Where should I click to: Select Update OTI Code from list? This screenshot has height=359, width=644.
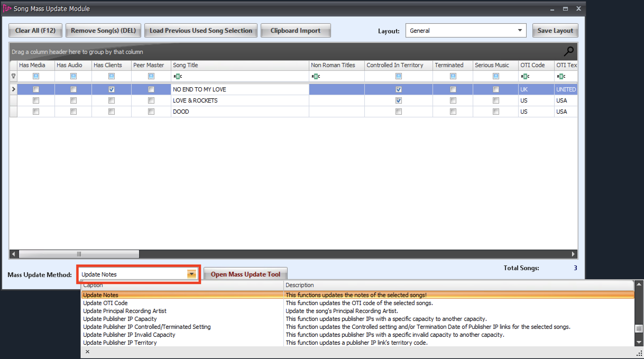coord(105,303)
